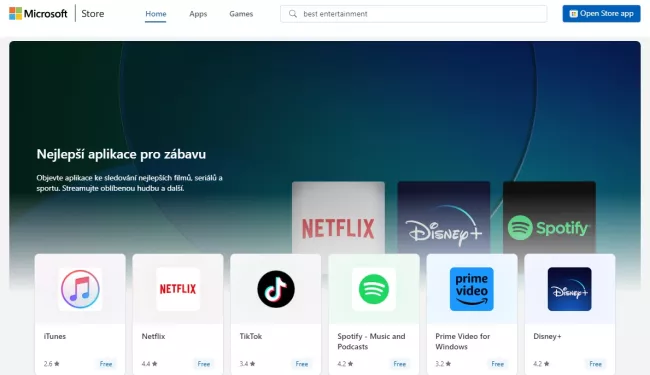Click the 4.2 rating on Spotify card
Image resolution: width=650 pixels, height=375 pixels.
pos(345,364)
